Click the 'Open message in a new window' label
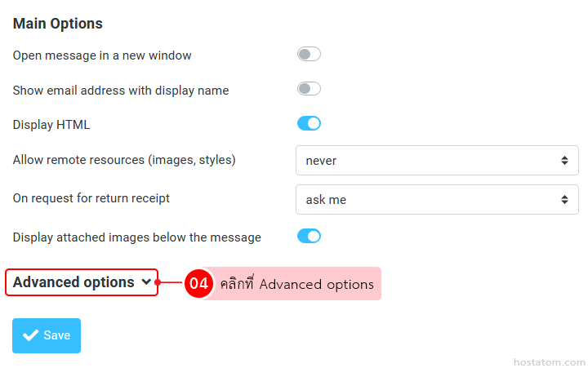The image size is (588, 368). point(102,55)
